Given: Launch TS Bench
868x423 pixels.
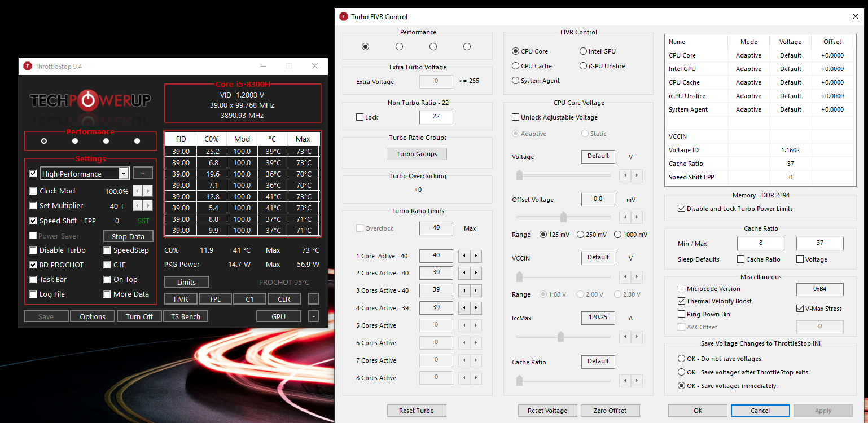Looking at the screenshot, I should [186, 316].
